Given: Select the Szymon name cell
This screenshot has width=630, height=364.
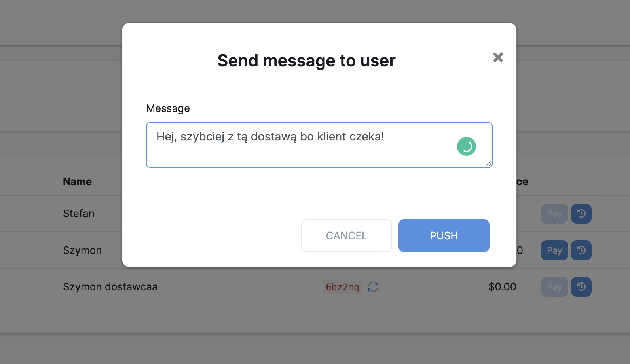Looking at the screenshot, I should click(x=82, y=250).
